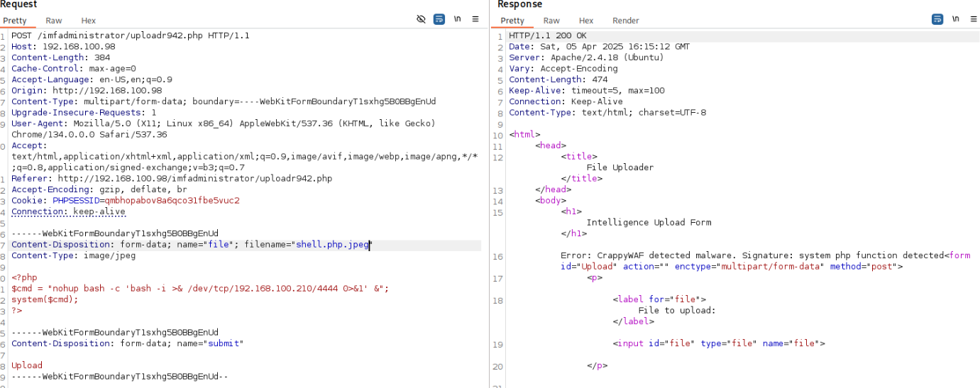This screenshot has width=980, height=388.
Task: Click the Keep-Alive: timeout=5, max=100 header
Action: 586,91
